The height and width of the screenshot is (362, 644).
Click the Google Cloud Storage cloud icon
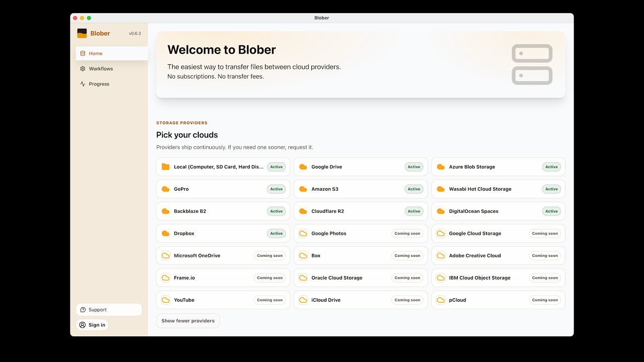point(441,233)
